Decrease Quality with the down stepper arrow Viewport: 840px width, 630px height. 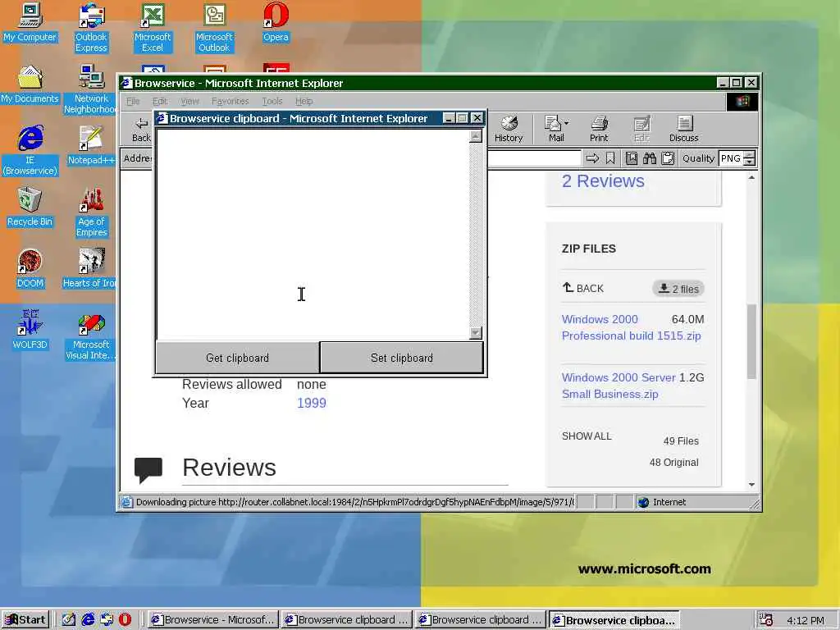click(x=750, y=162)
